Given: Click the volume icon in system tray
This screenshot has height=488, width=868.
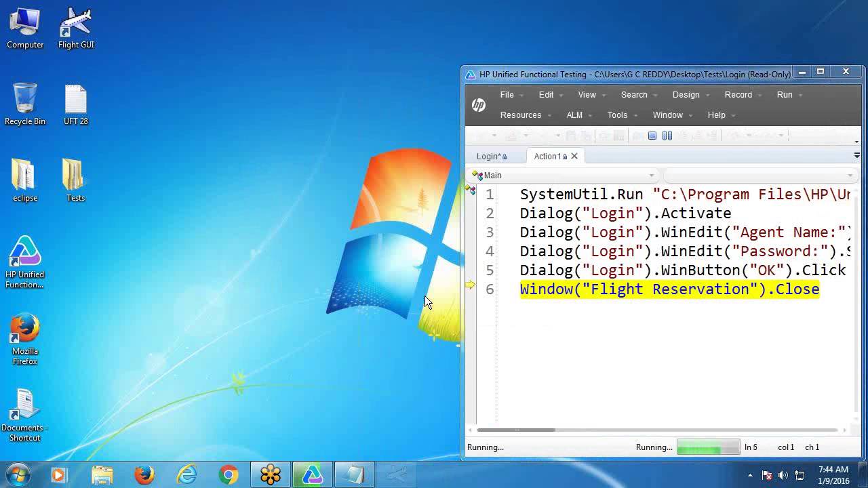Looking at the screenshot, I should (x=784, y=475).
